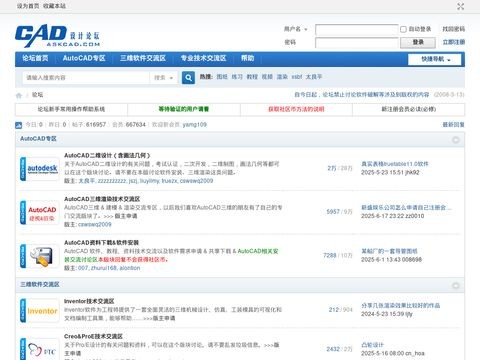
Task: Open moderator truezx profile
Action: (169, 181)
